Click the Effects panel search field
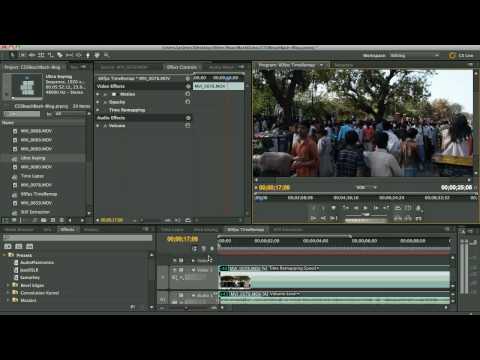480x360 pixels. [78, 238]
